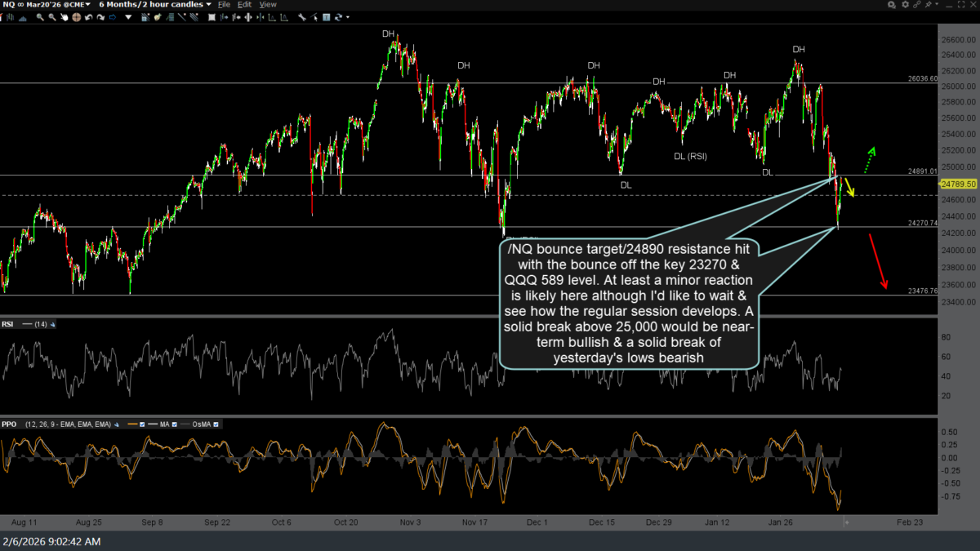Click the undo arrow in toolbar

pos(88,17)
